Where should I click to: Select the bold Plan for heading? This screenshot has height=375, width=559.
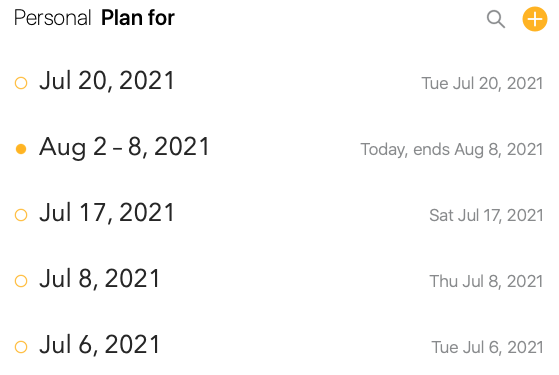(138, 18)
